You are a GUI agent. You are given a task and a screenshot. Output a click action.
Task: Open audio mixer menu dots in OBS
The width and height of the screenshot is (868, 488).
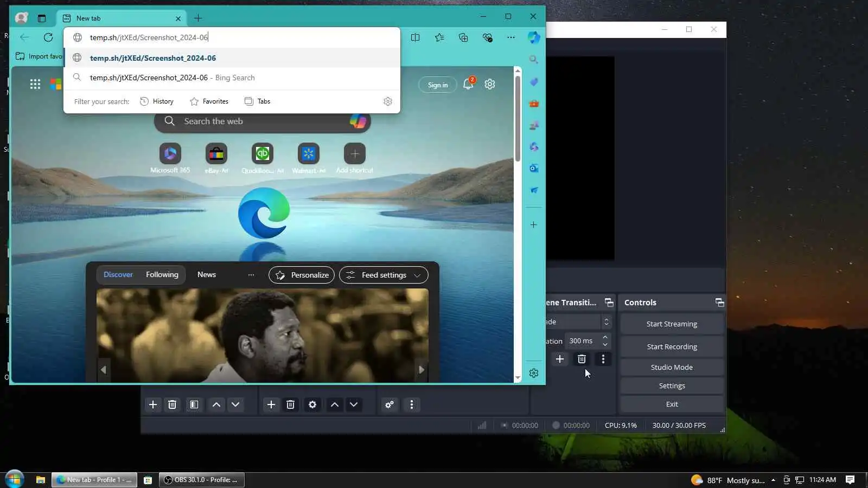[x=412, y=404]
